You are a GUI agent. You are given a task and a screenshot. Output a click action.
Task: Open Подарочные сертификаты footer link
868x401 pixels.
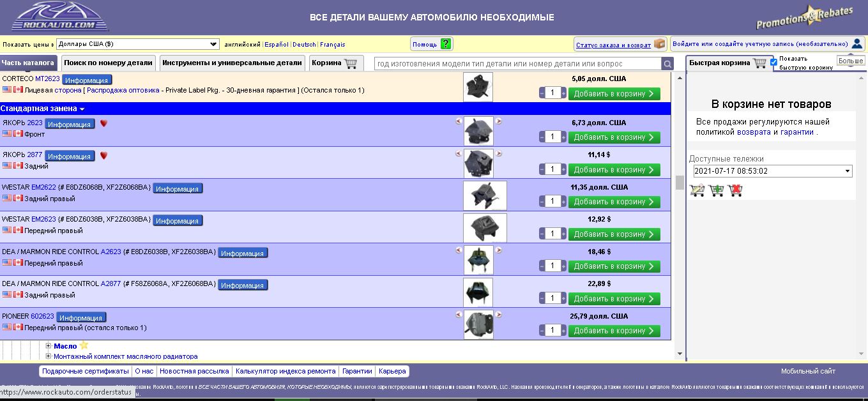click(85, 371)
